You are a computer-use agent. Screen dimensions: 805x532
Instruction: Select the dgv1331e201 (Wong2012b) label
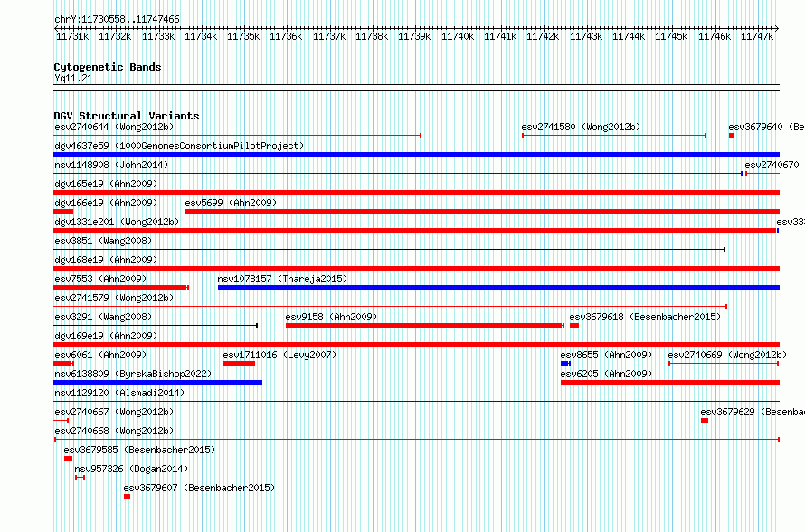(117, 222)
